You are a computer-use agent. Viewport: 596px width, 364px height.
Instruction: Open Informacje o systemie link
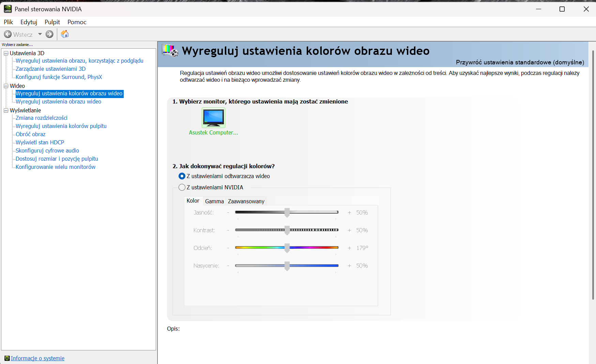37,358
